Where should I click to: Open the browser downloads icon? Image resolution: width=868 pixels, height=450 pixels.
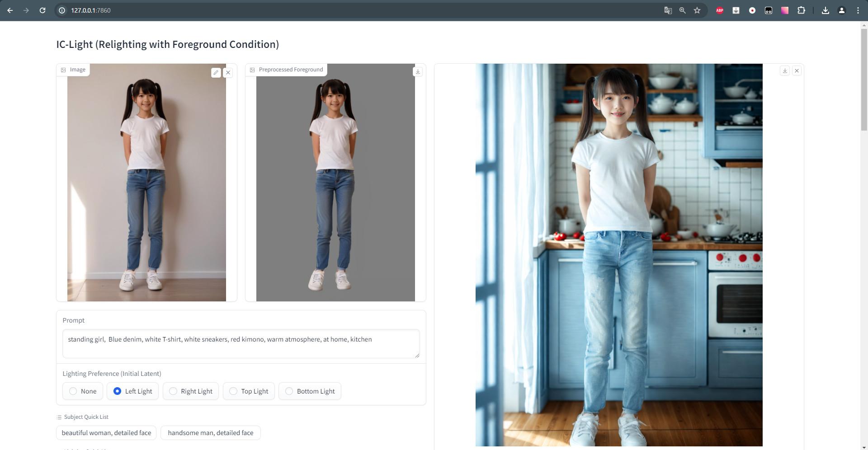pos(825,10)
